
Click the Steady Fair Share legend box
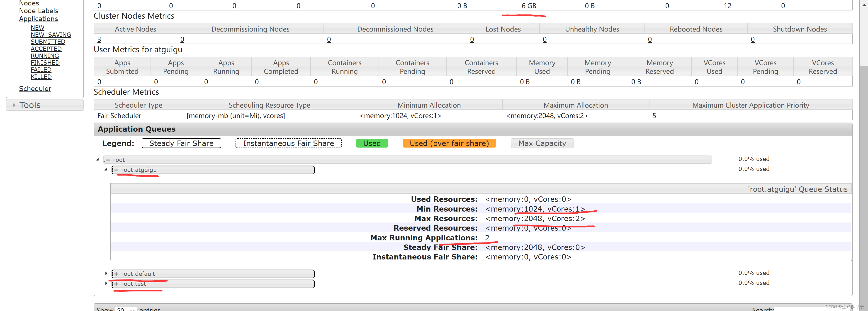coord(181,143)
